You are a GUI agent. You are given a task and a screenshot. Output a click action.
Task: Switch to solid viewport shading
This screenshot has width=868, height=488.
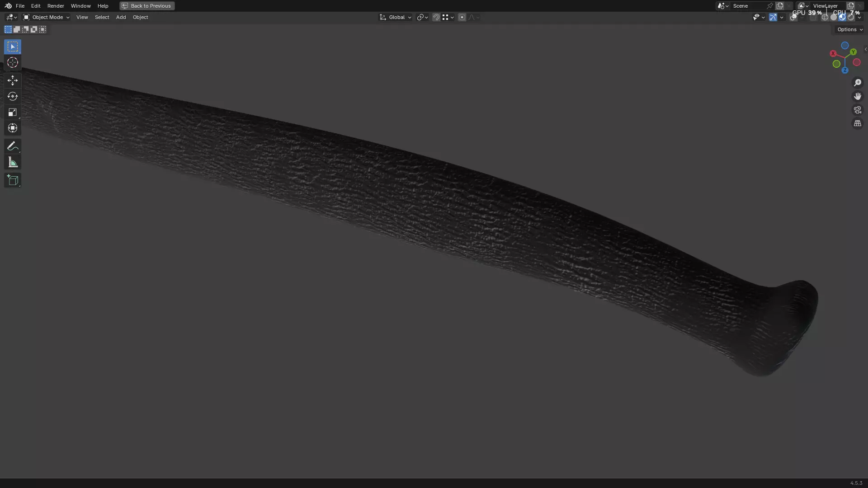coord(834,18)
